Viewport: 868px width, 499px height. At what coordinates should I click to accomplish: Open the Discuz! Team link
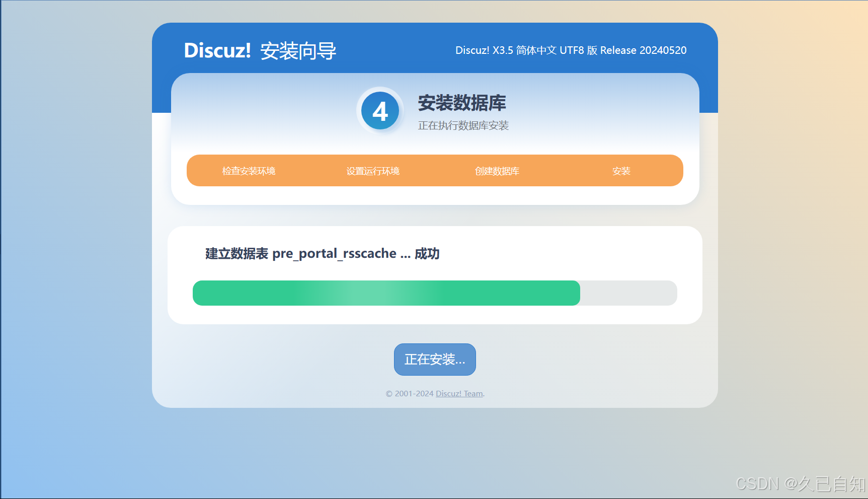458,393
